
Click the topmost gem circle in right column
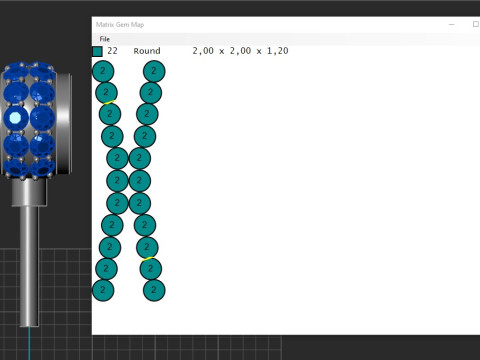click(154, 71)
